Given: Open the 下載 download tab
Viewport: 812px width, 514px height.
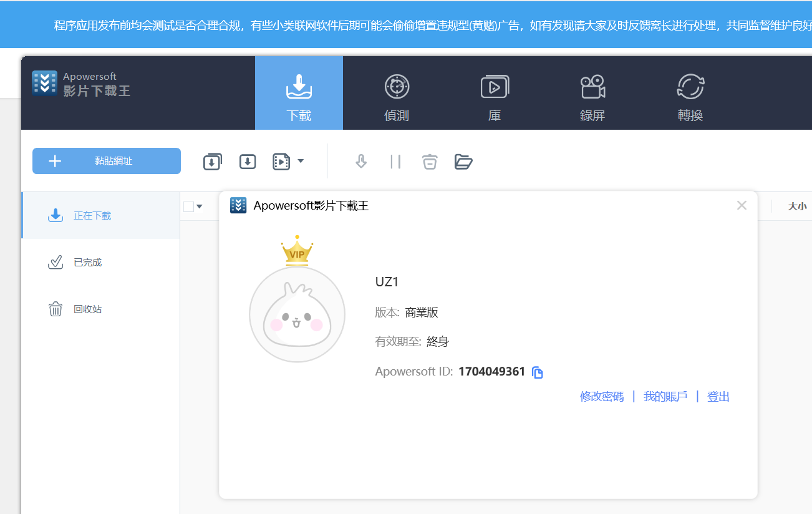Looking at the screenshot, I should [x=299, y=93].
